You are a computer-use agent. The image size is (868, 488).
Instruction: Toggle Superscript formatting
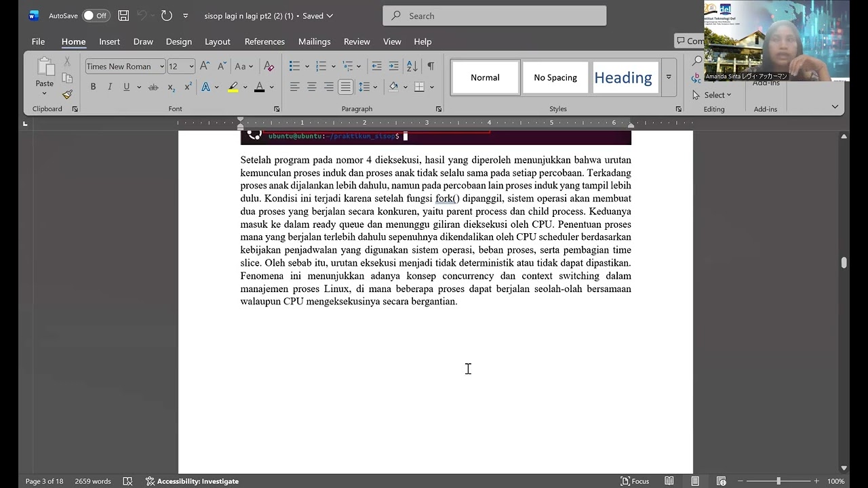[188, 87]
